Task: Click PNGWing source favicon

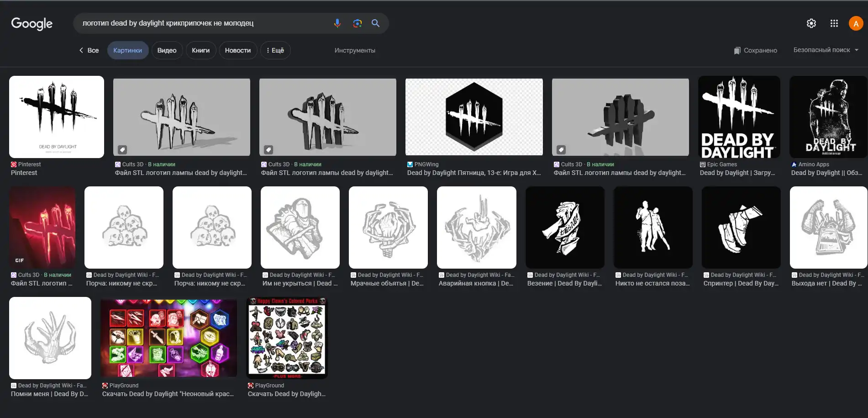Action: [410, 164]
